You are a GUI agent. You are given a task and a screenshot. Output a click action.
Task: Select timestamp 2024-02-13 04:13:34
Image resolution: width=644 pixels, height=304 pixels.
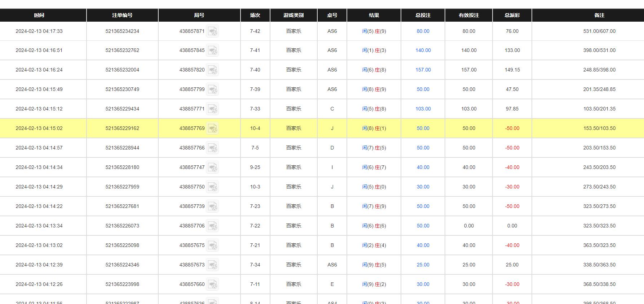(x=39, y=226)
